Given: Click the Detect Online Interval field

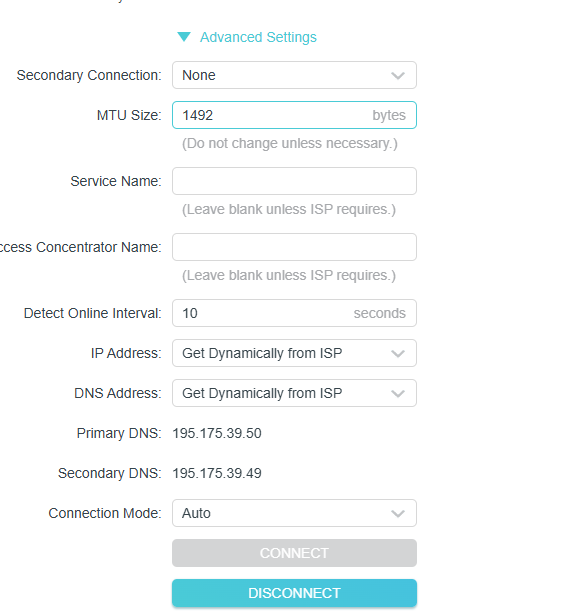Looking at the screenshot, I should coord(294,313).
